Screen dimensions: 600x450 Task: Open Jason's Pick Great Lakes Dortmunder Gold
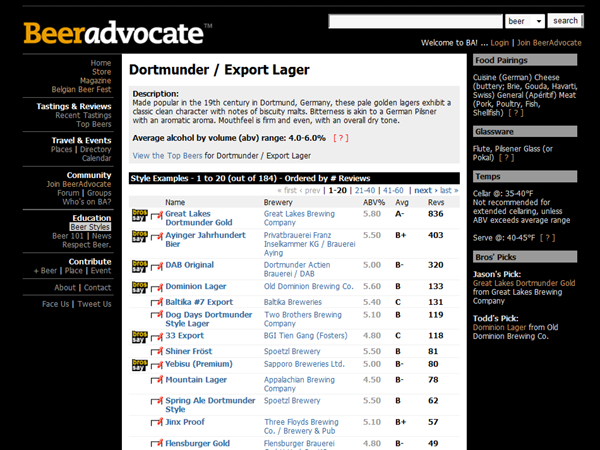pyautogui.click(x=524, y=283)
